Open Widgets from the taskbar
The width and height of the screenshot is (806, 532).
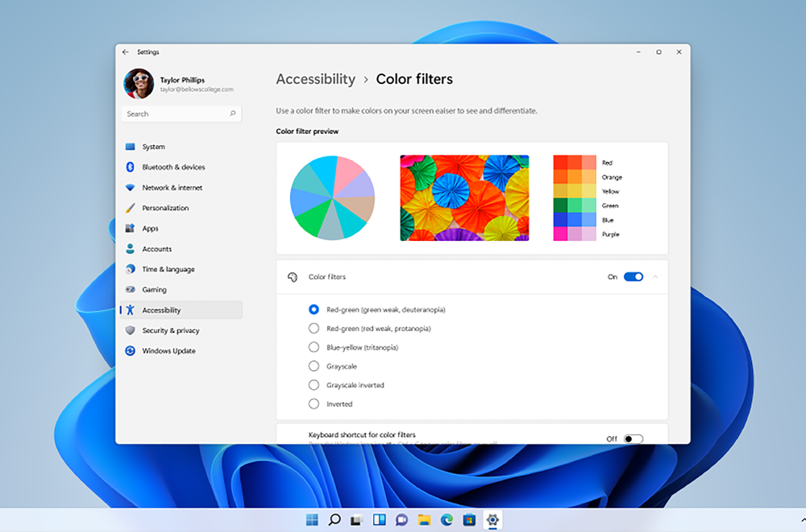point(380,520)
